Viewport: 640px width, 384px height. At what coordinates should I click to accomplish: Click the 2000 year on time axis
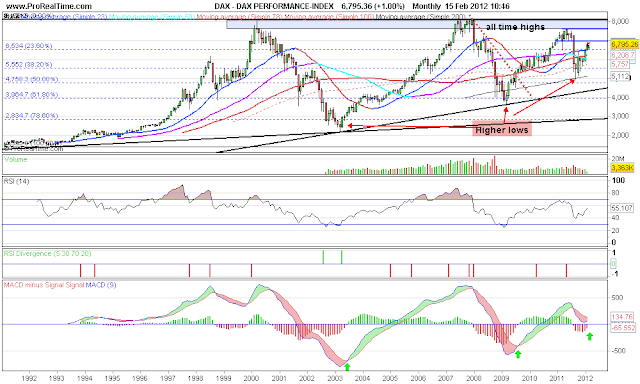(x=251, y=378)
